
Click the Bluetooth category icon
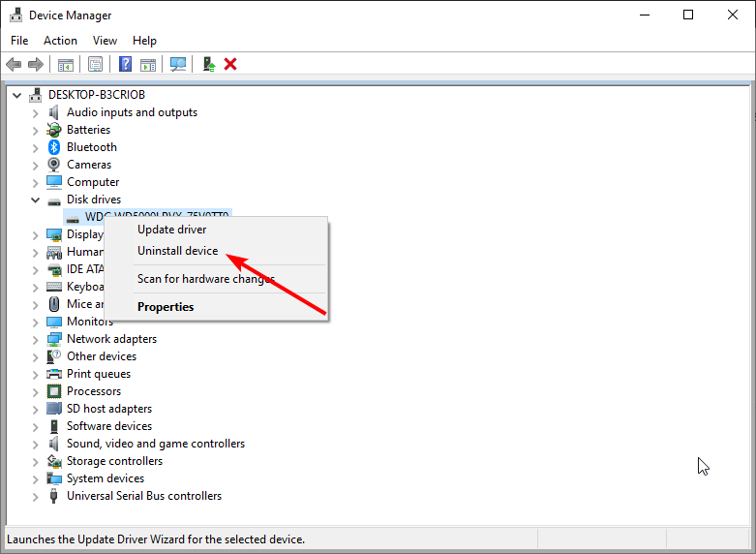(x=54, y=147)
